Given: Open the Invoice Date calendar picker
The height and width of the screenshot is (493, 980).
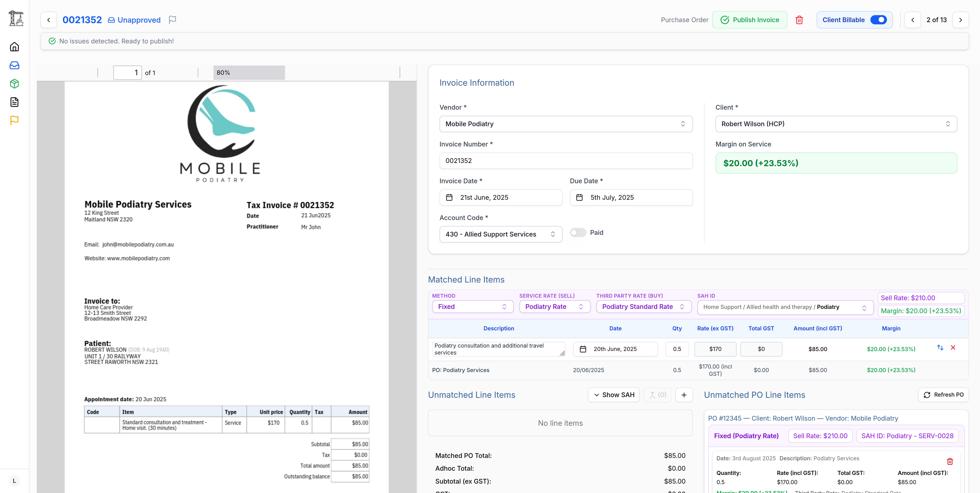Looking at the screenshot, I should (450, 197).
